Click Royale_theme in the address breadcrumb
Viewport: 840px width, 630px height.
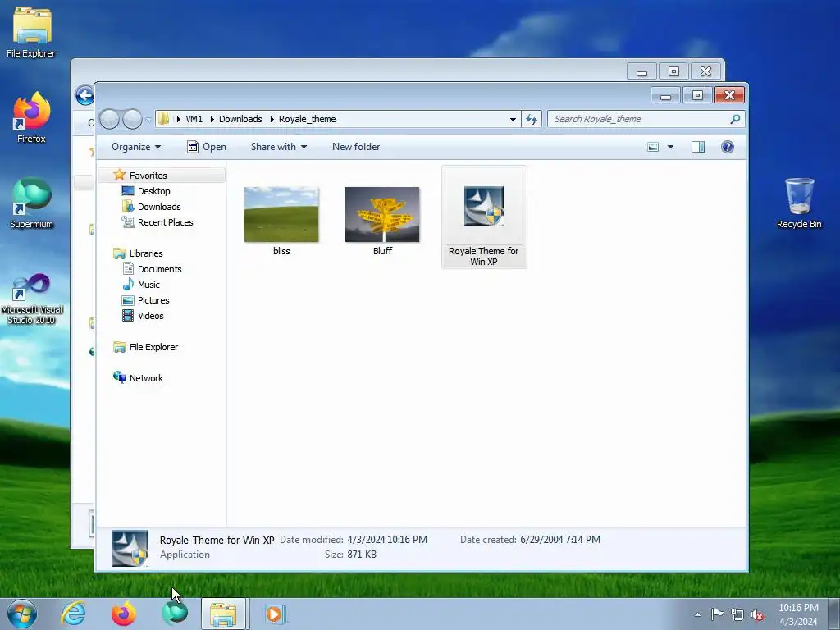[307, 119]
